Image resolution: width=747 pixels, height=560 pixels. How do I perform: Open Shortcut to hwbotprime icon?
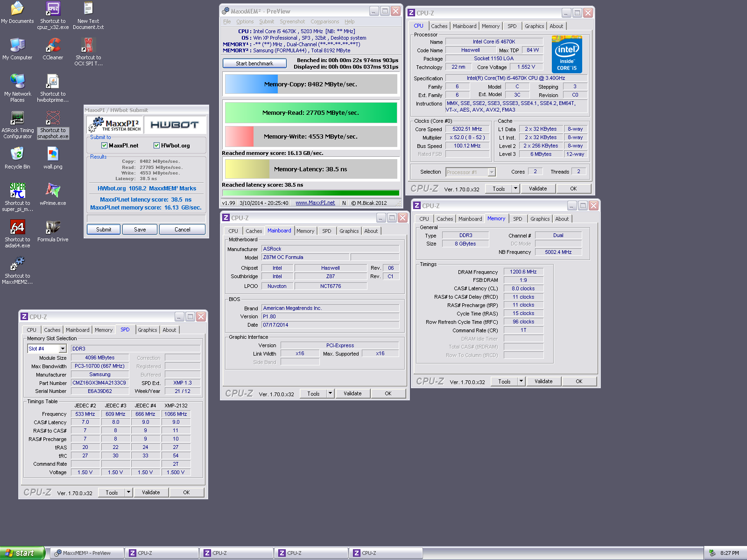click(x=53, y=88)
